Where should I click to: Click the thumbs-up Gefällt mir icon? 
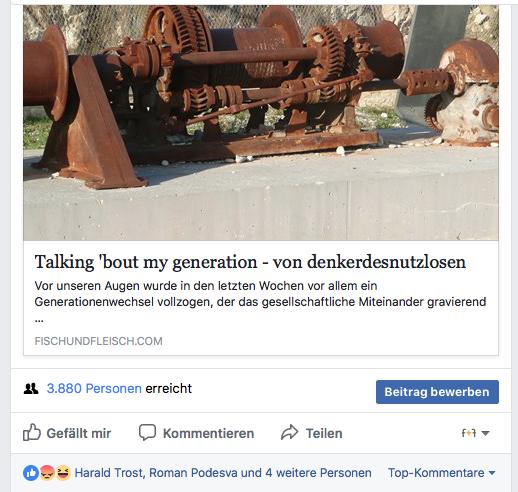tap(32, 433)
